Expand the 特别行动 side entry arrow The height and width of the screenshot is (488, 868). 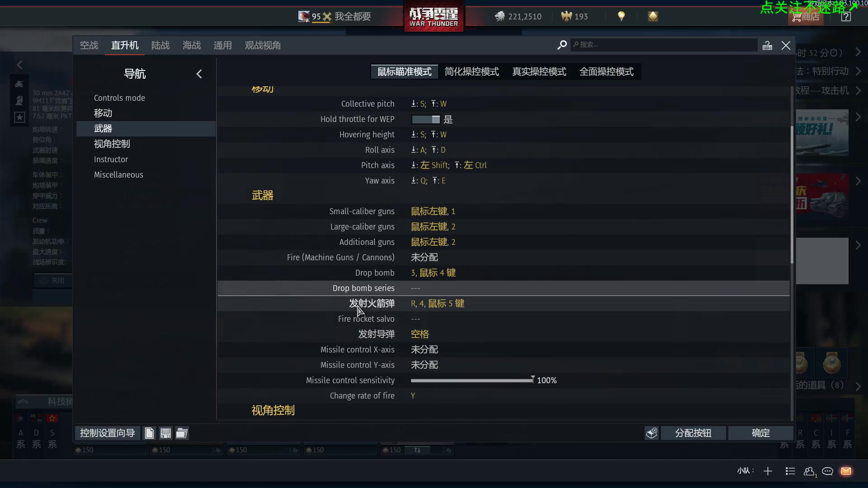pyautogui.click(x=858, y=71)
